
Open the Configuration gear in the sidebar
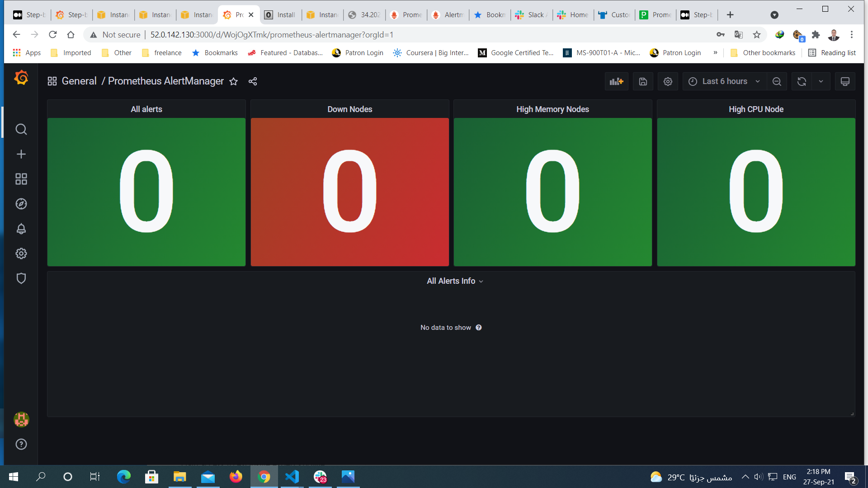[x=21, y=253]
